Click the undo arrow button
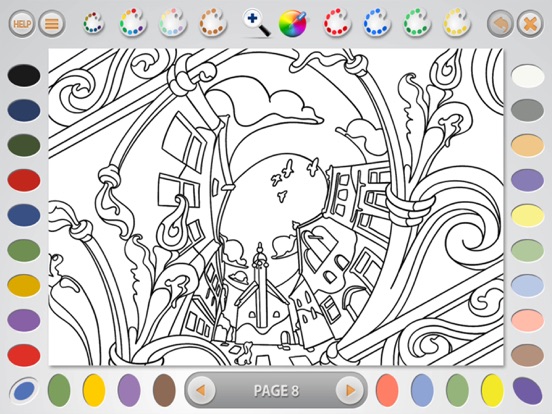552x414 pixels. [500, 24]
